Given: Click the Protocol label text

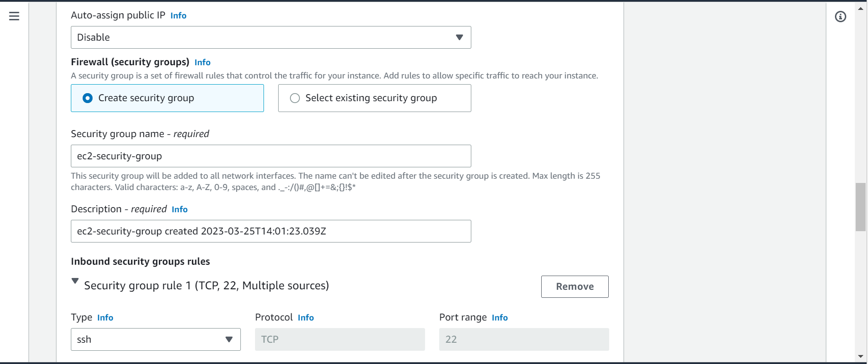Looking at the screenshot, I should click(274, 317).
